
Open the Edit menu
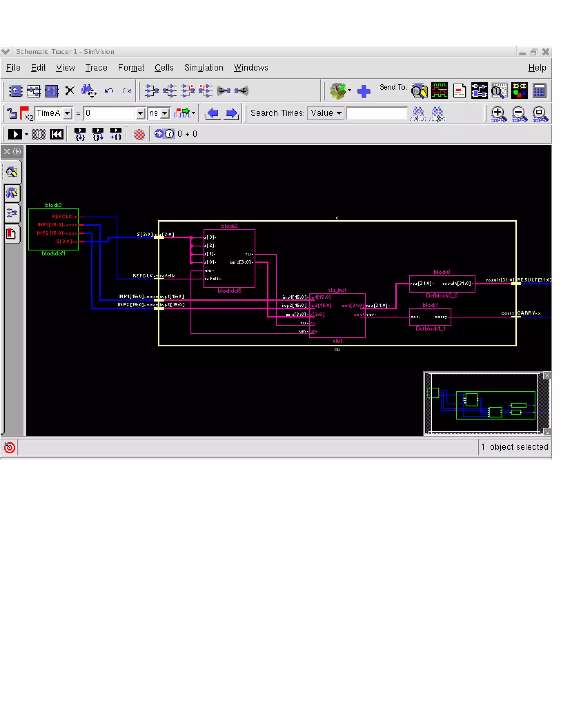click(38, 68)
